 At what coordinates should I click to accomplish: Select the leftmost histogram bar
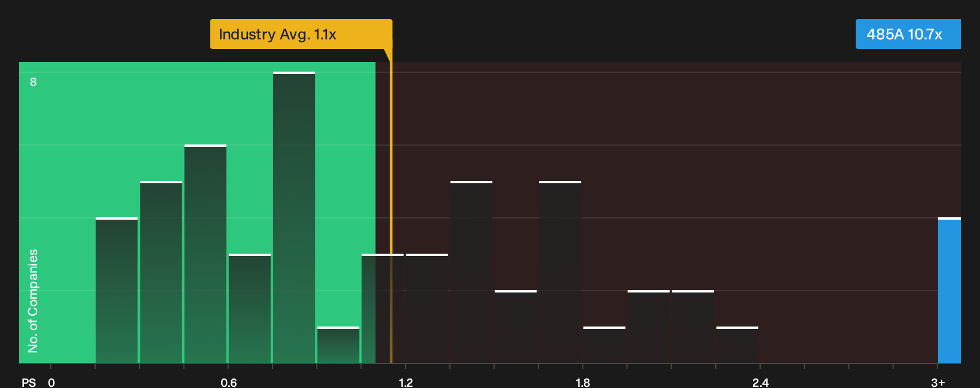[x=117, y=290]
